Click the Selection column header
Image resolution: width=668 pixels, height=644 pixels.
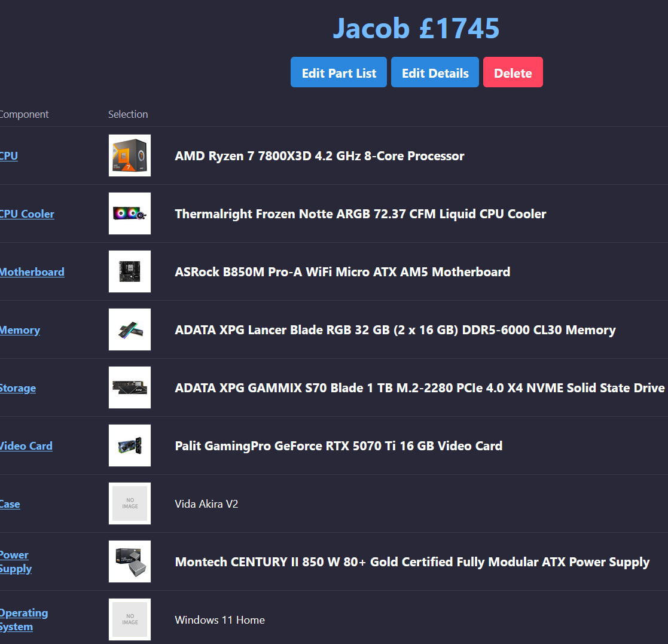tap(128, 114)
